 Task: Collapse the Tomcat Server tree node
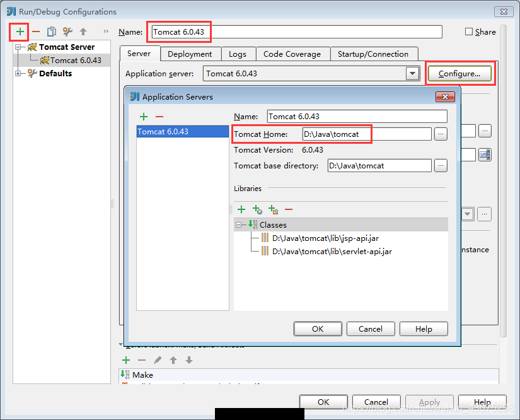(x=18, y=47)
